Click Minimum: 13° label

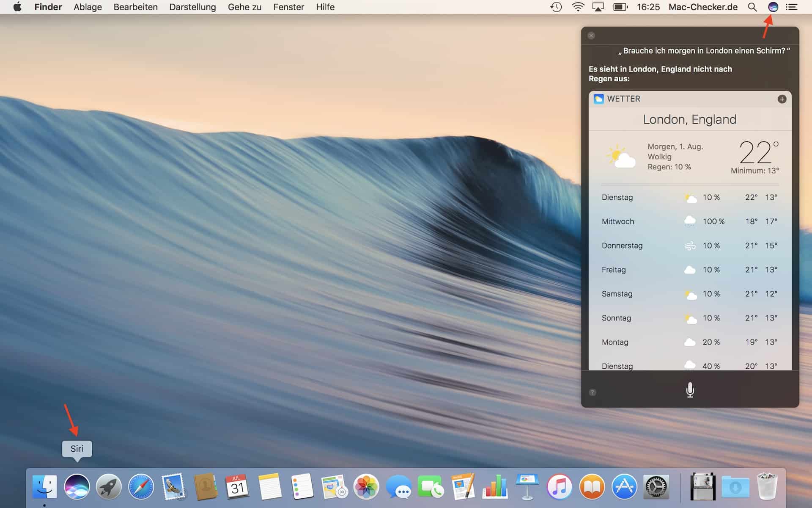[755, 171]
